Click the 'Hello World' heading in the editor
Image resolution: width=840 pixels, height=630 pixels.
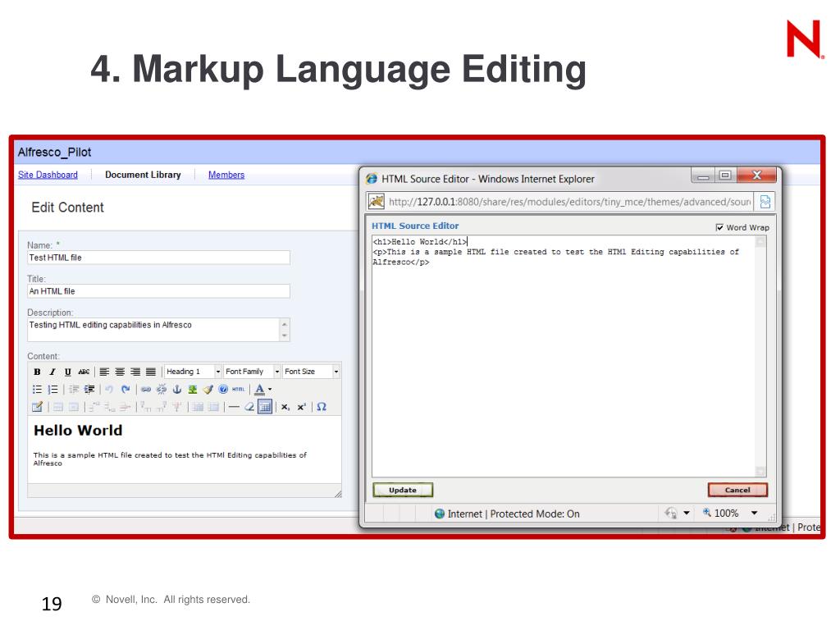tap(78, 431)
